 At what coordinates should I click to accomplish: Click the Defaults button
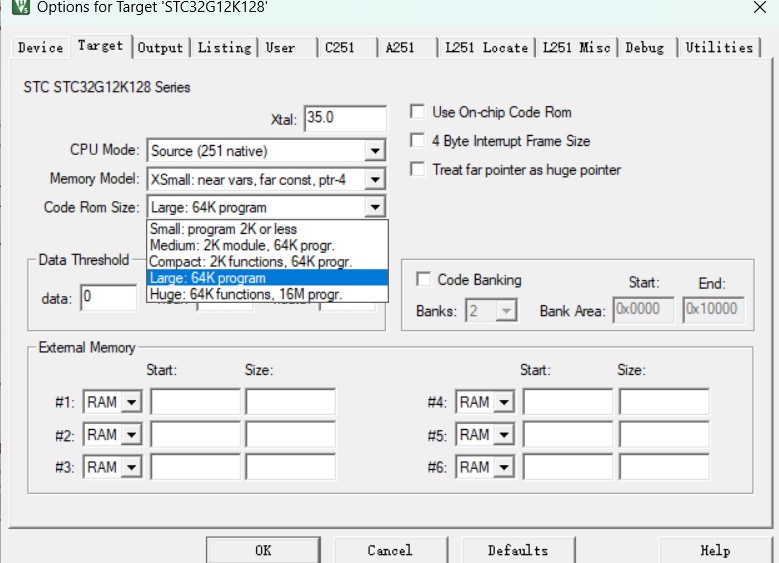coord(518,550)
